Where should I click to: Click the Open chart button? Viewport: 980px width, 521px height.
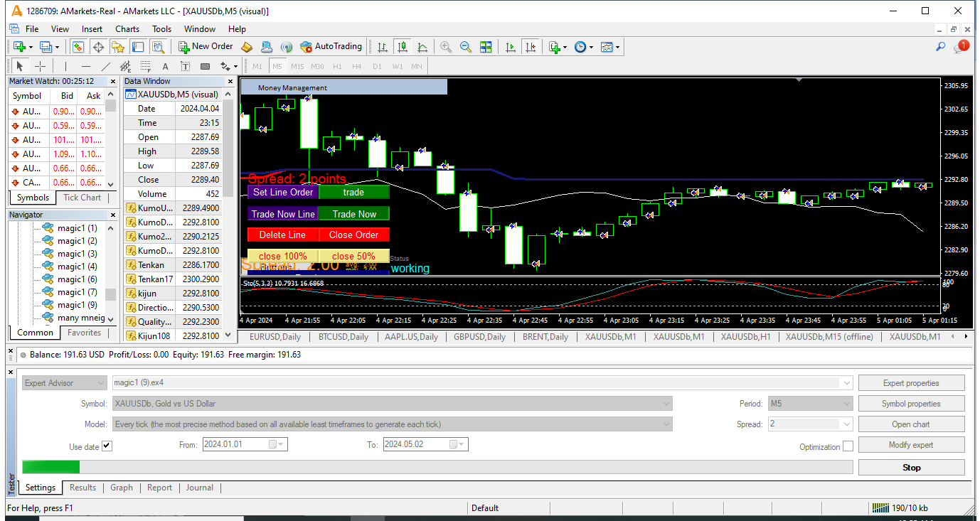(x=911, y=424)
